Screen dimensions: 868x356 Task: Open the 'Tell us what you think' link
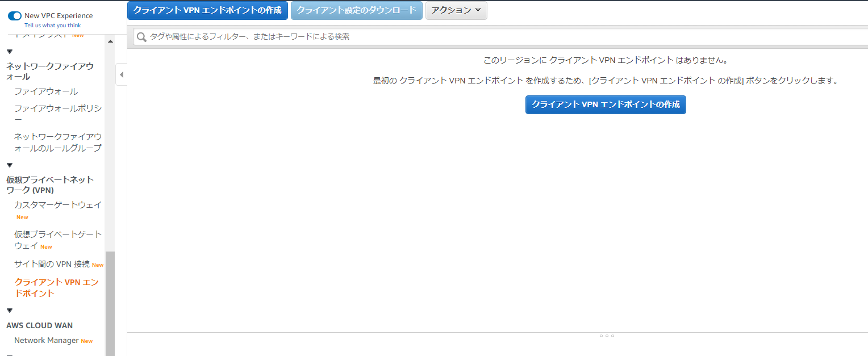pos(52,26)
